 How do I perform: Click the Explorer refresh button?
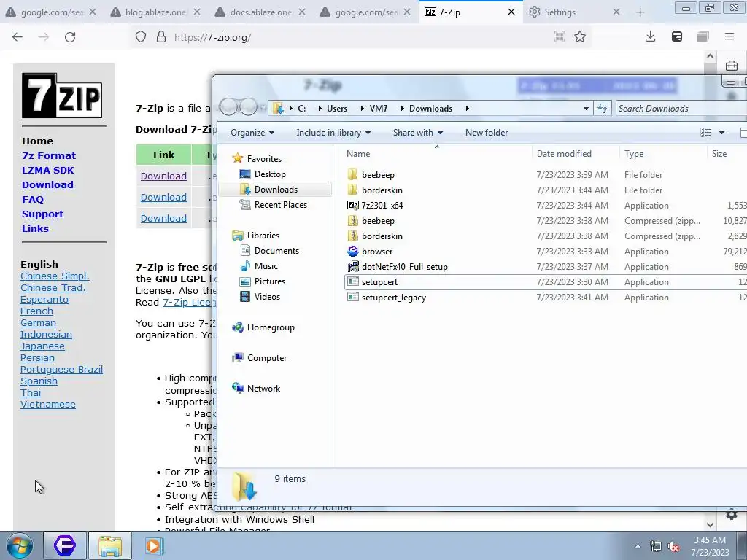pos(603,109)
